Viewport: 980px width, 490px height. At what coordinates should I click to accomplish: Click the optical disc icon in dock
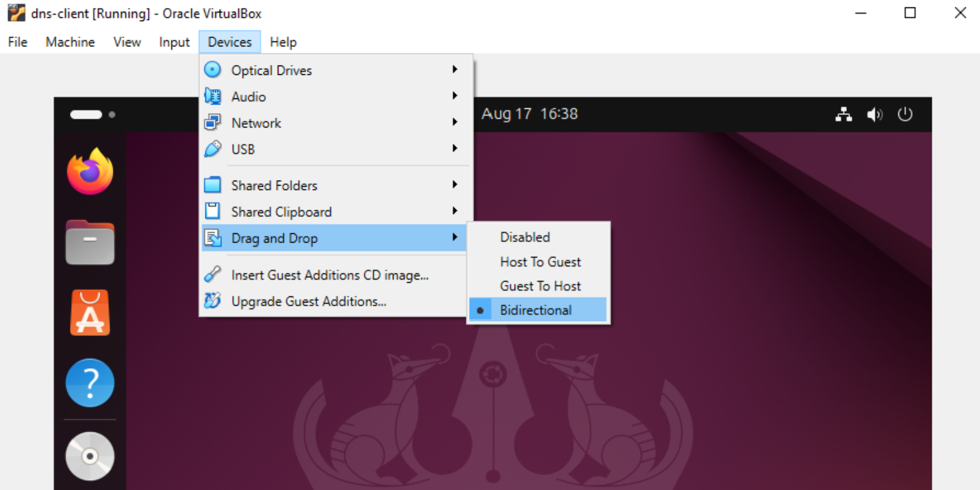coord(90,457)
